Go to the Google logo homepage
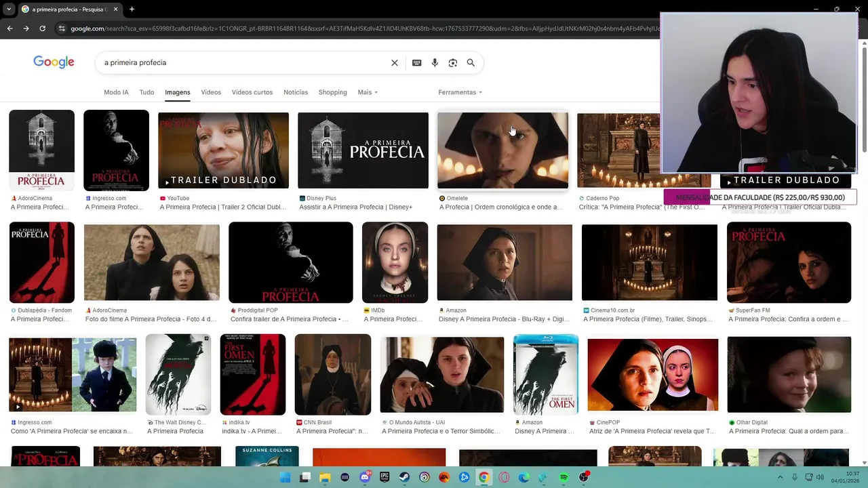The width and height of the screenshot is (868, 488). (54, 62)
